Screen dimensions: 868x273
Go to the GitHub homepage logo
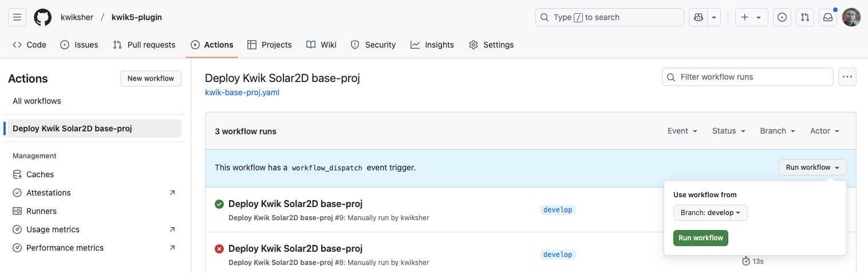(43, 17)
